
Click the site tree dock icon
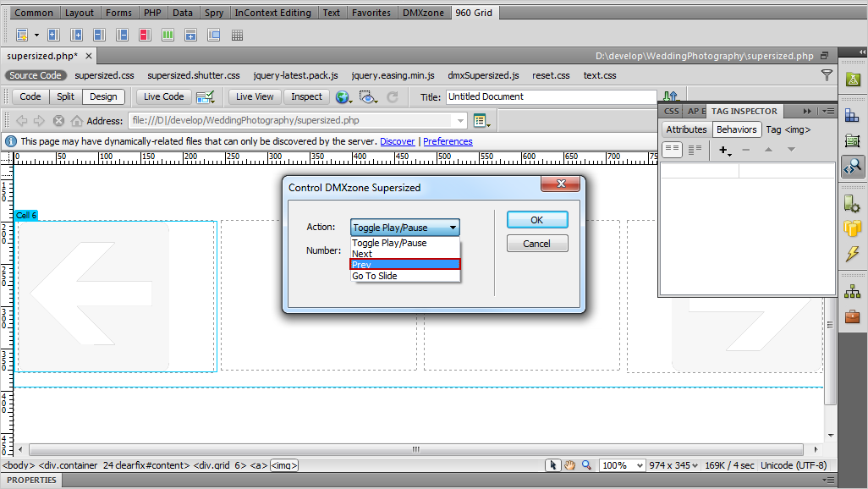tap(853, 291)
